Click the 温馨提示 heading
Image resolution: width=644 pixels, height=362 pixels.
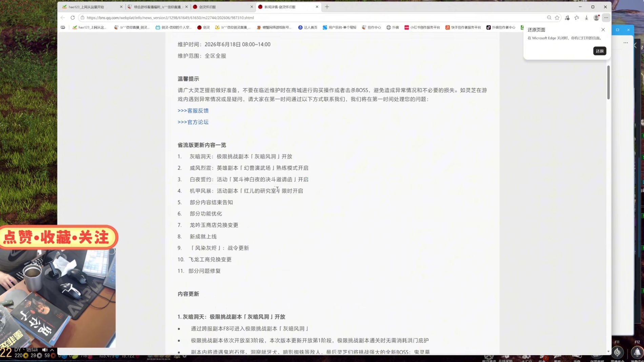(188, 79)
